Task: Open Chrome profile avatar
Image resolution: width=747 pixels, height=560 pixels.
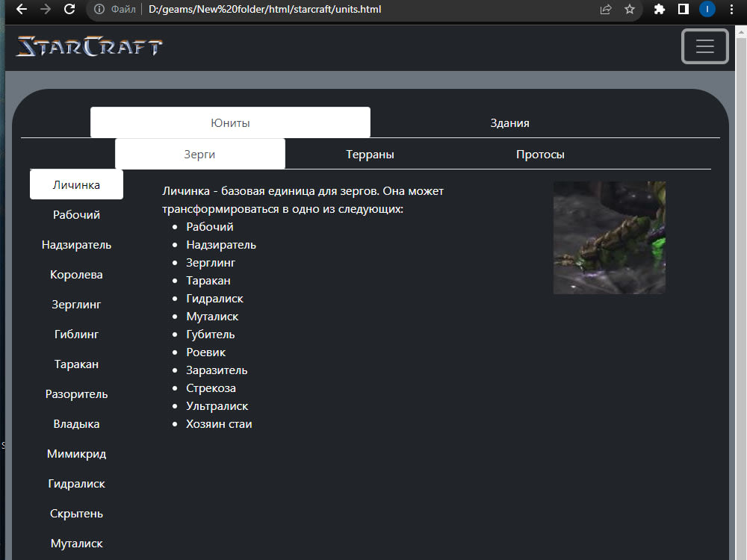Action: coord(707,9)
